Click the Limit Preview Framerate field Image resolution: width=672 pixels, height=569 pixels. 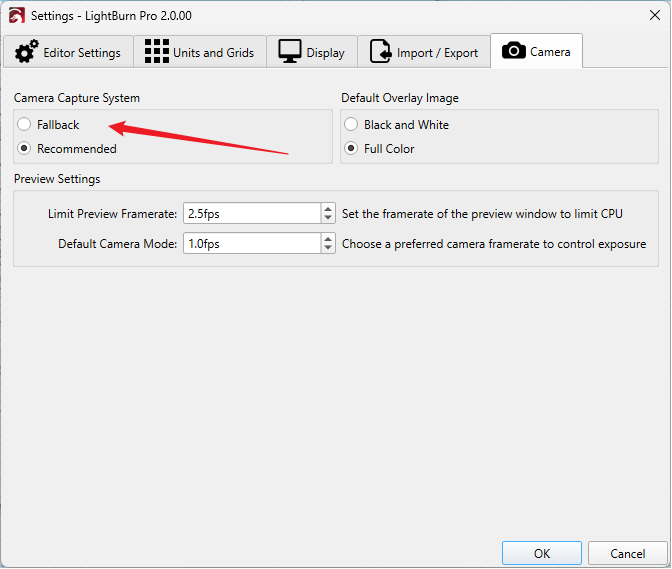click(252, 213)
